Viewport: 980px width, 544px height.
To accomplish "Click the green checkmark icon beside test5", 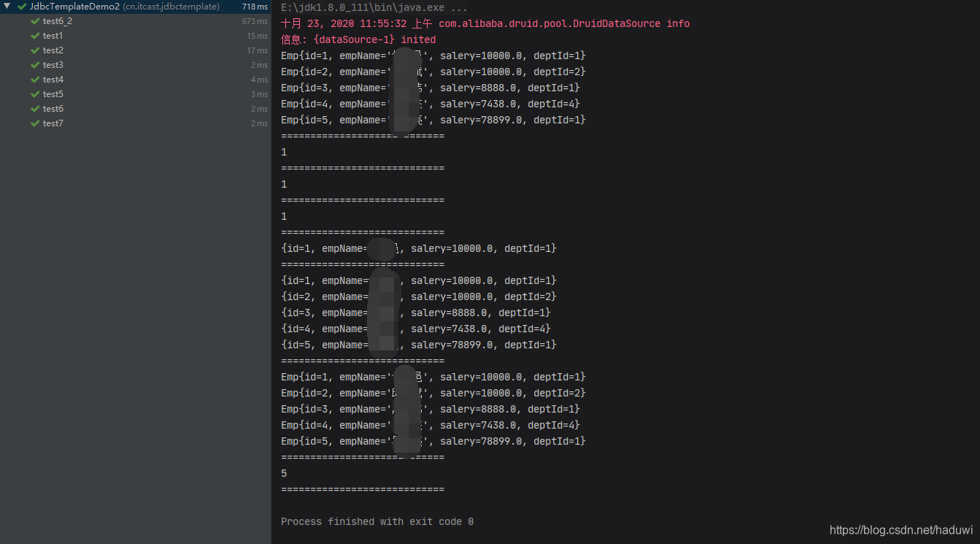I will point(35,94).
